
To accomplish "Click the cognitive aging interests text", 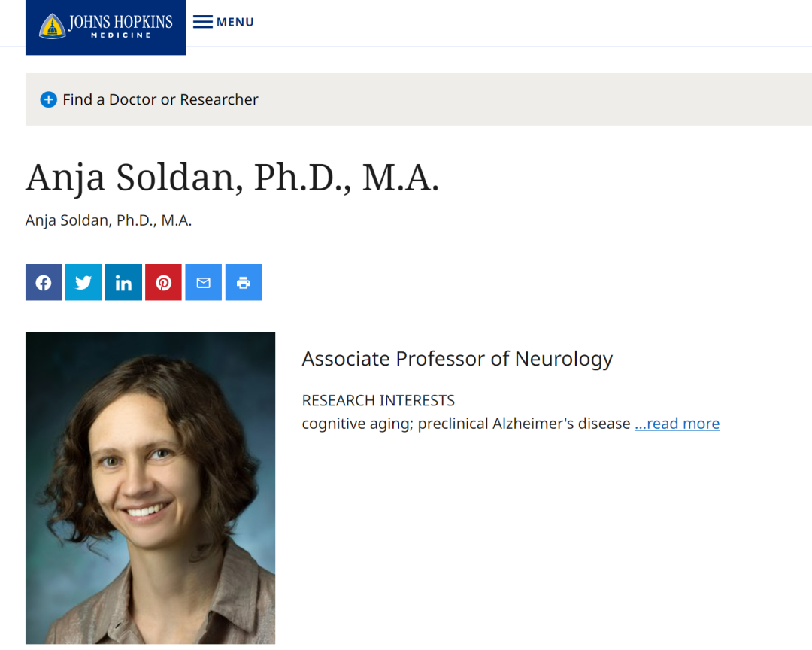I will (466, 424).
